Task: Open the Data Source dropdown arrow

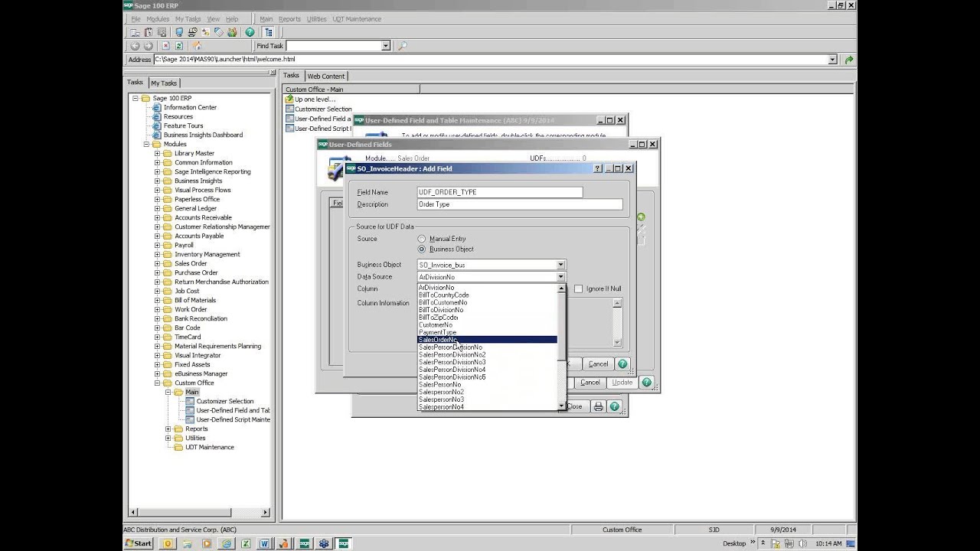Action: click(561, 277)
